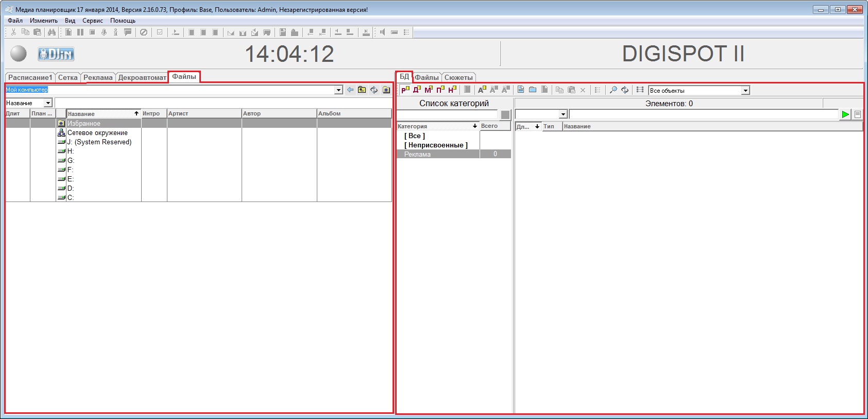Open the Название search field dropdown

pos(48,103)
